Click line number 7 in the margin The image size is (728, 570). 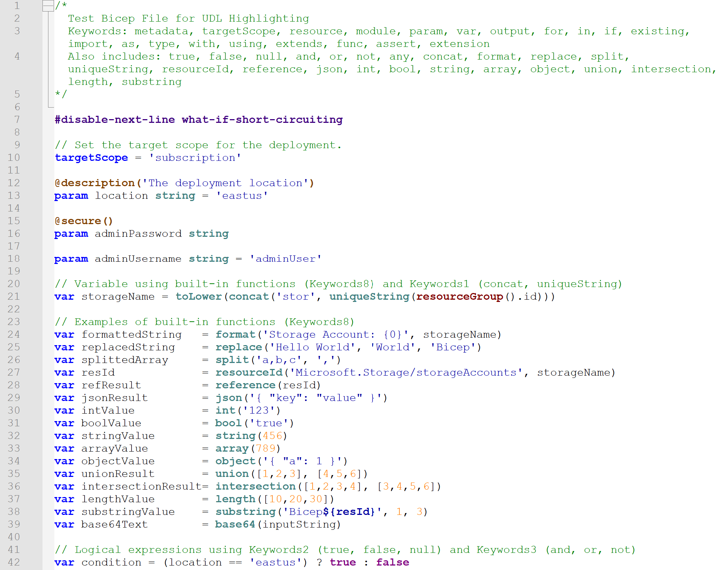coord(17,120)
